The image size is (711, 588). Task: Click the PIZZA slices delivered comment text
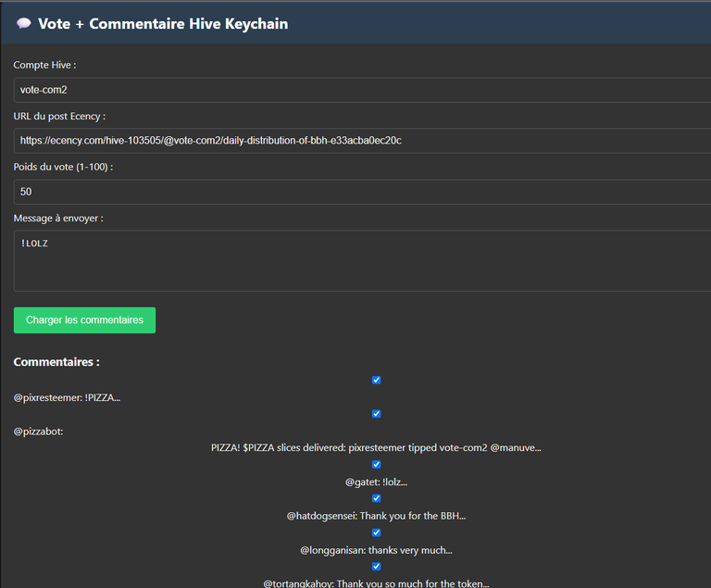[x=377, y=448]
